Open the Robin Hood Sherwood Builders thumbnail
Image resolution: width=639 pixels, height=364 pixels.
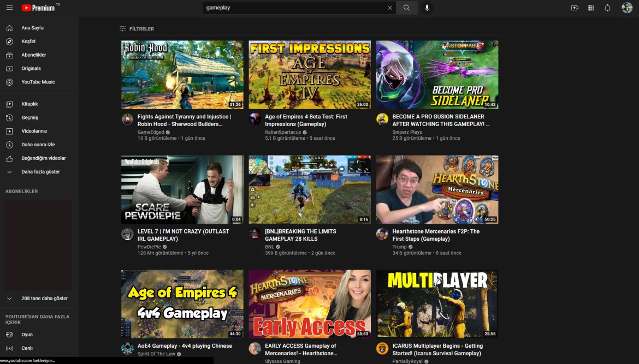pos(182,75)
